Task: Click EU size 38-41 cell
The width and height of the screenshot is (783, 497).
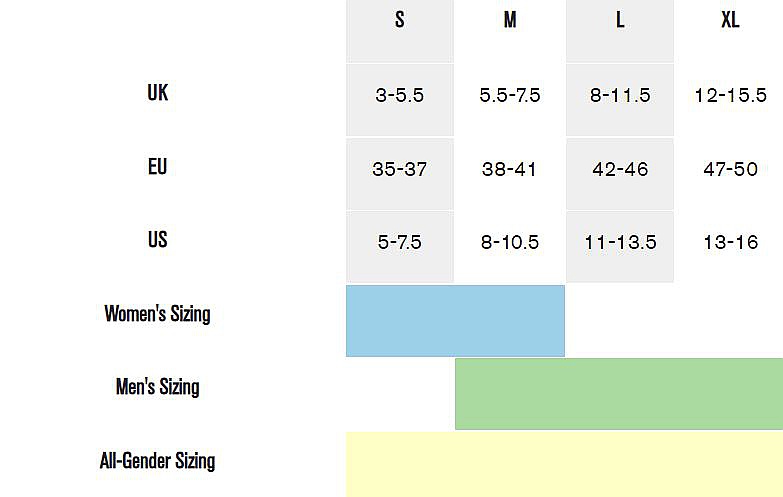Action: point(510,170)
